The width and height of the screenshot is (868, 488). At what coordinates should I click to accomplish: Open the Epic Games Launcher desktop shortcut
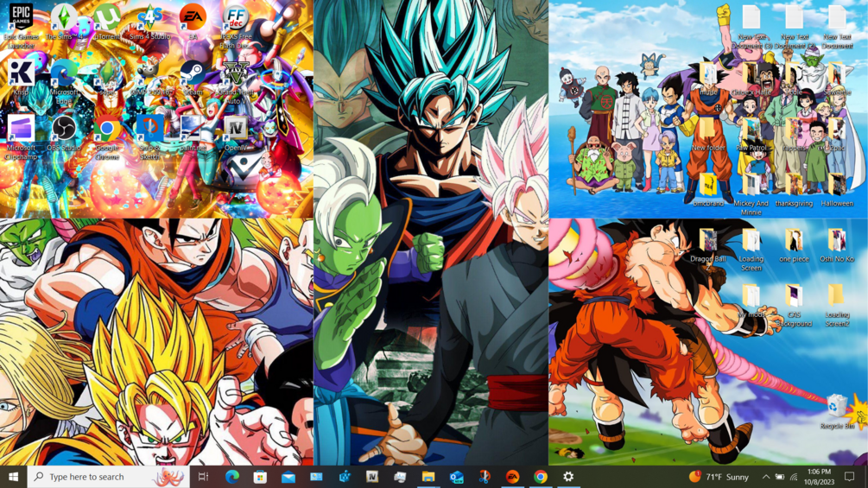coord(21,26)
